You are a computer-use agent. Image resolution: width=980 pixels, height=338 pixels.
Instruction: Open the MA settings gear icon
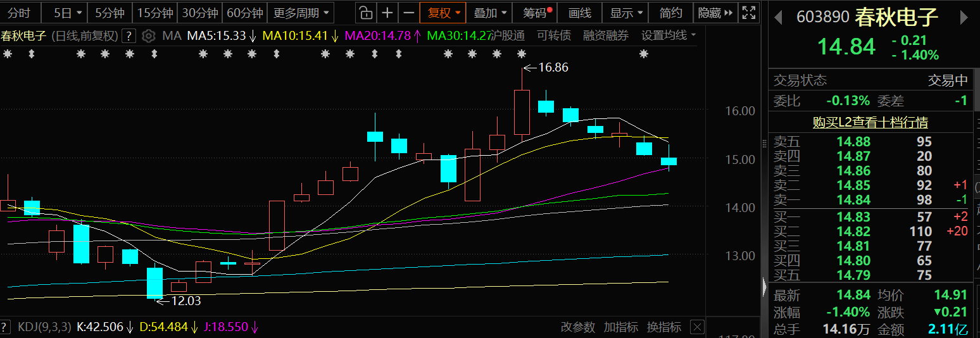click(149, 36)
